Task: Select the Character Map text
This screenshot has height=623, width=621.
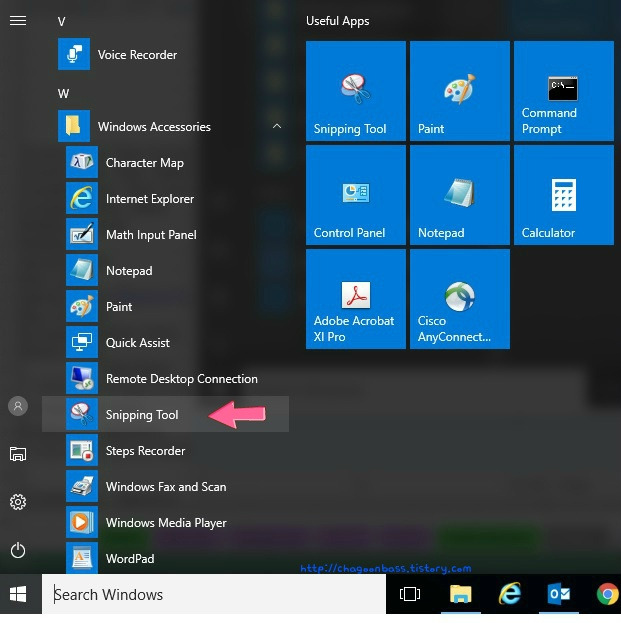Action: click(x=145, y=163)
